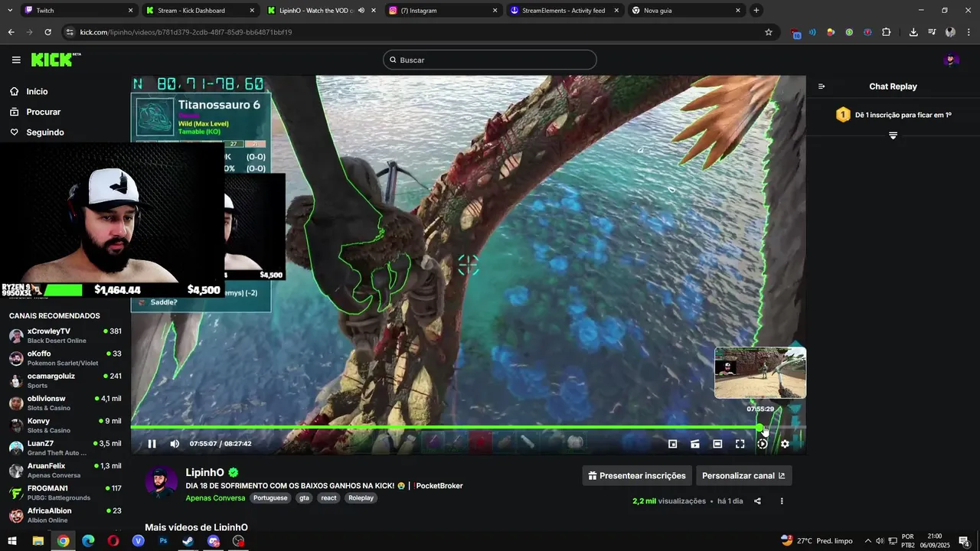Seek on the green video progress bar
The image size is (980, 551).
pos(468,427)
